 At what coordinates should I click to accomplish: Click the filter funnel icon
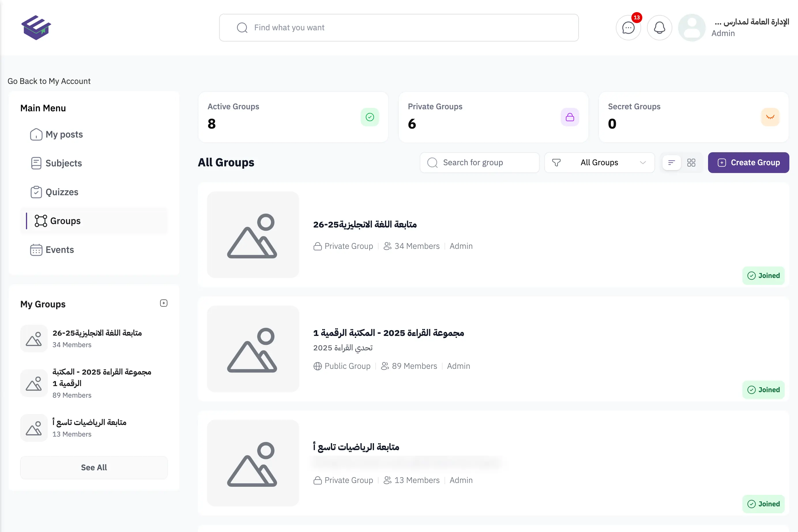[556, 163]
